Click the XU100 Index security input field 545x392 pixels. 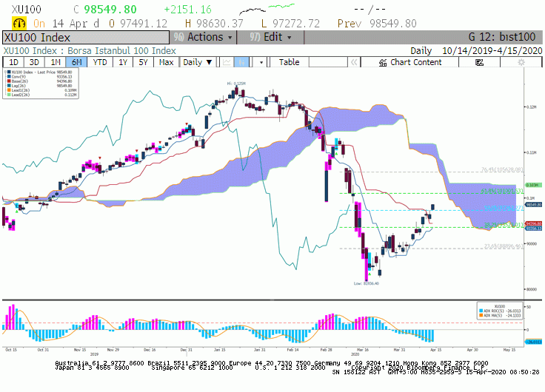tap(86, 38)
